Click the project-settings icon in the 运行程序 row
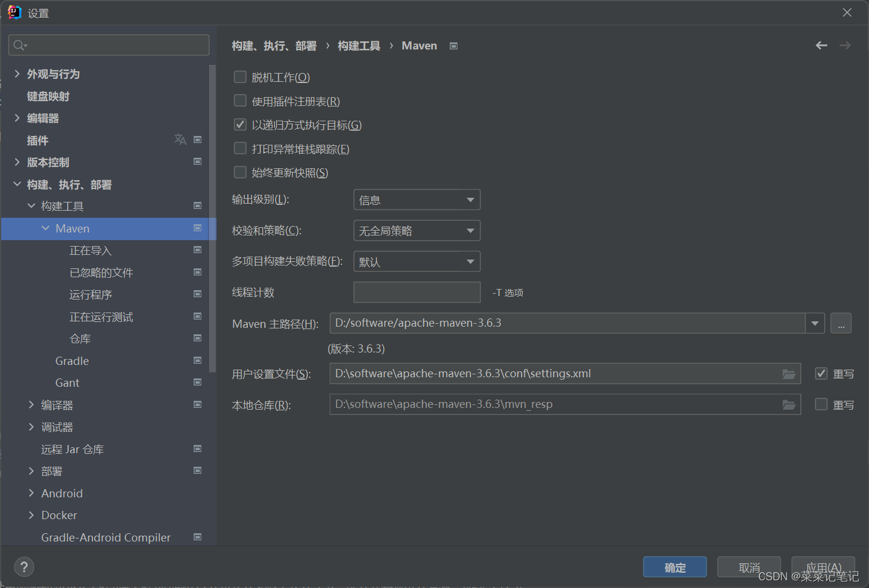 [x=198, y=294]
